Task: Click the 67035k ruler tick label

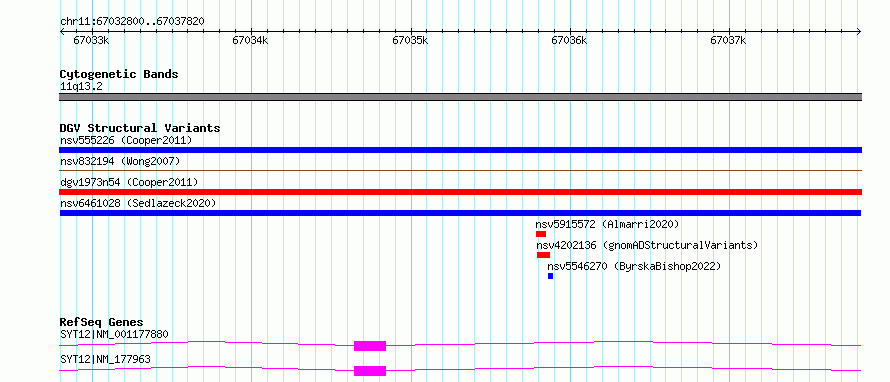Action: click(x=410, y=40)
